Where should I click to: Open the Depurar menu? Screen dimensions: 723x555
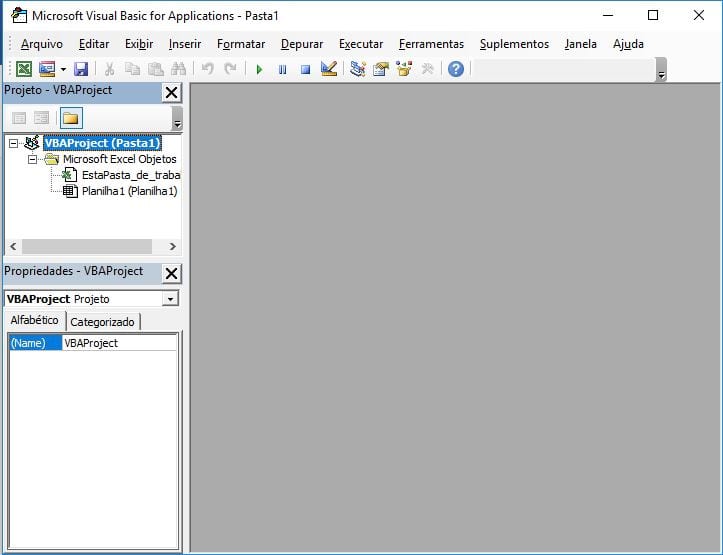pos(302,44)
